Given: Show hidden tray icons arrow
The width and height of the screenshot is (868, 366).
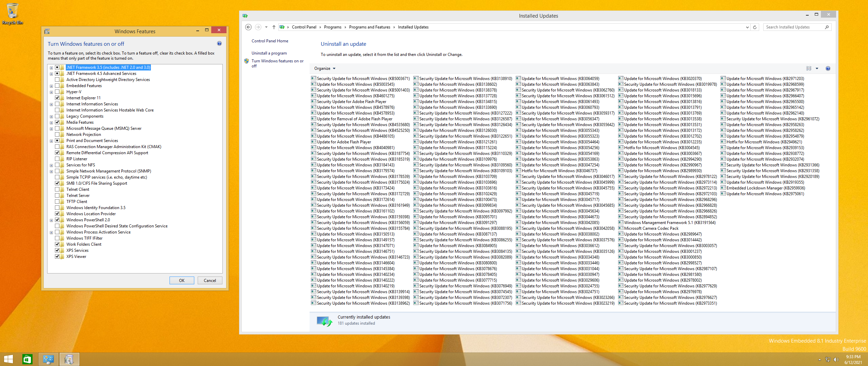Looking at the screenshot, I should [820, 360].
